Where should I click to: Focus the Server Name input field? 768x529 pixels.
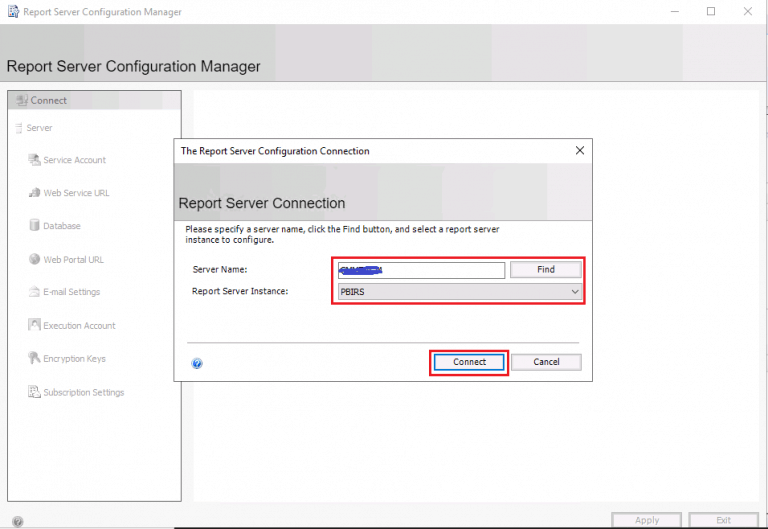click(421, 270)
